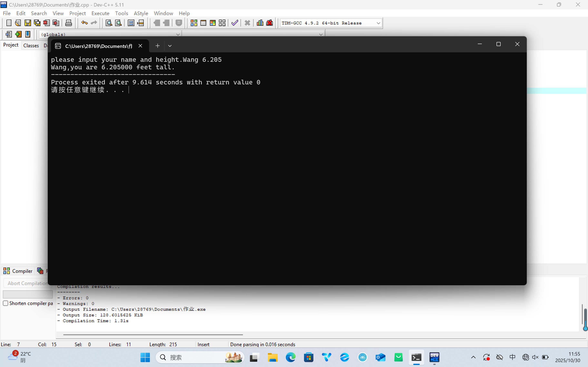
Task: Switch to the Classes tab
Action: [31, 45]
